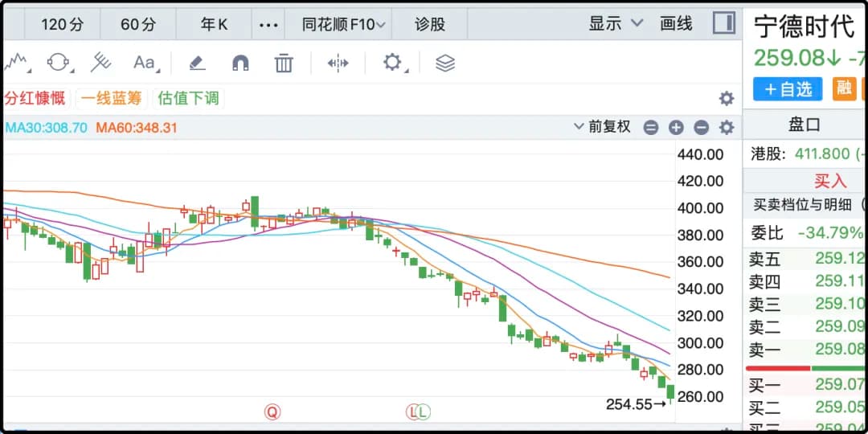The image size is (868, 434).
Task: Expand the 前复权 adjustment dropdown
Action: (x=602, y=127)
